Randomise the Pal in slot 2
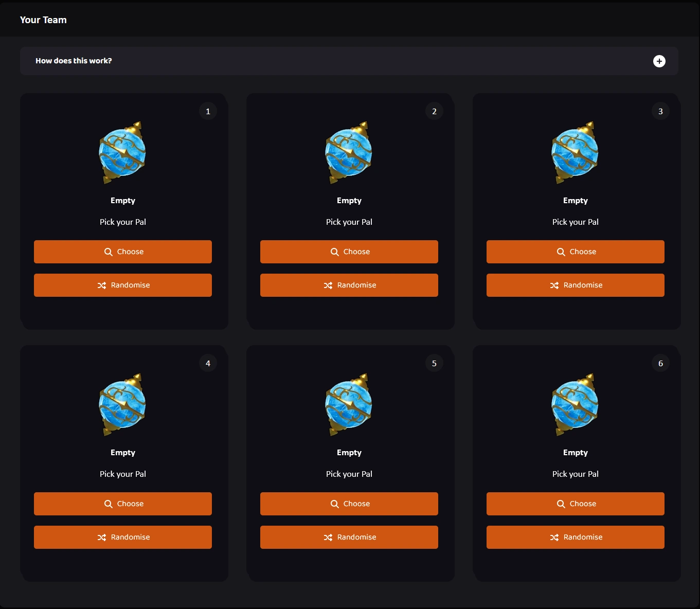700x609 pixels. pyautogui.click(x=349, y=285)
